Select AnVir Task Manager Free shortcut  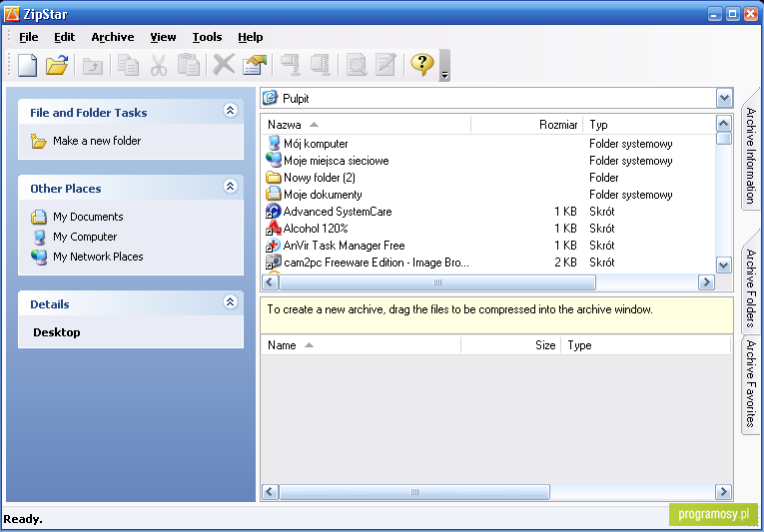(x=344, y=246)
